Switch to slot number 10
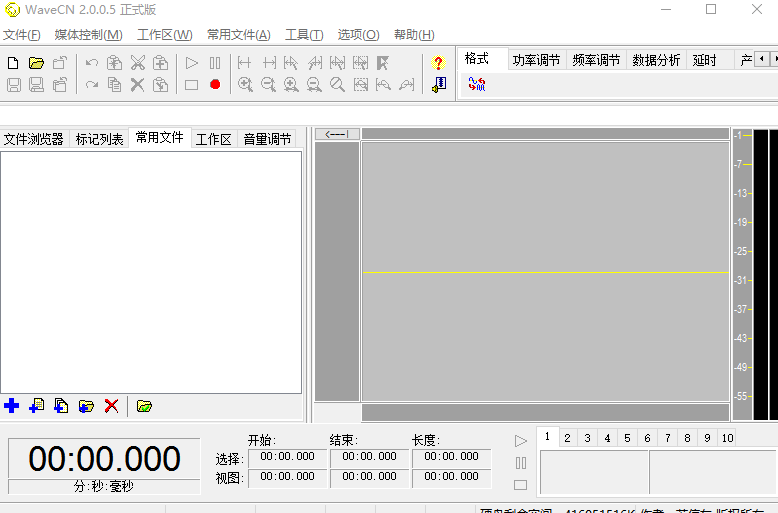Viewport: 778px width, 513px height. [x=726, y=438]
